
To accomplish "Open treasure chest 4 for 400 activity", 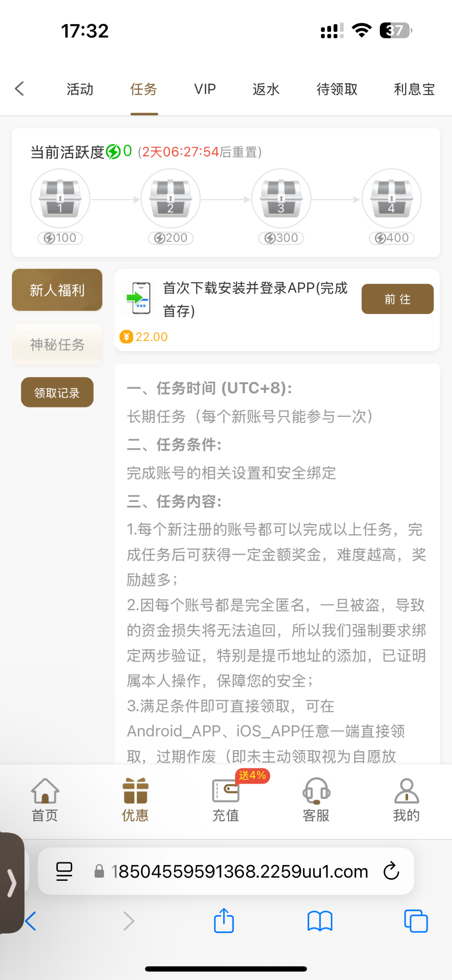I will click(x=392, y=198).
